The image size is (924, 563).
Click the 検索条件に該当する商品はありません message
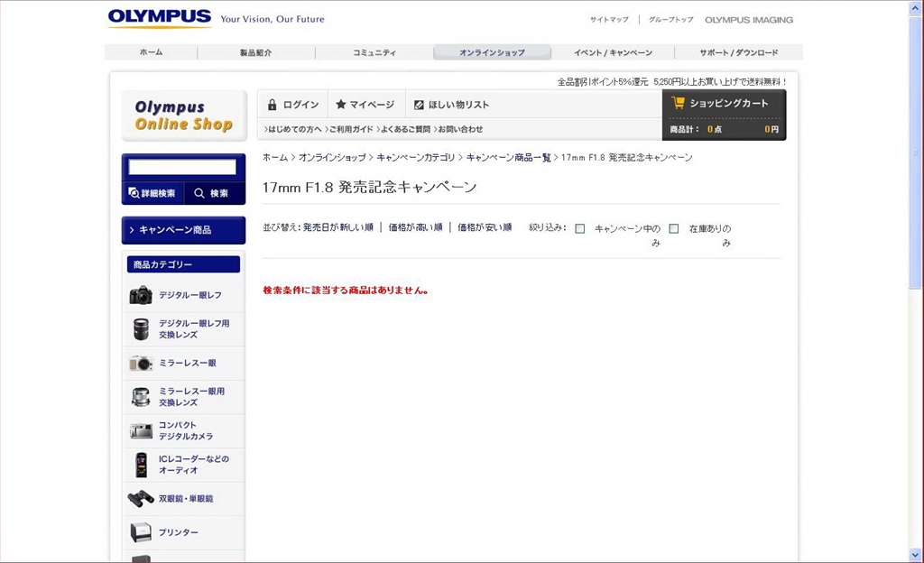[346, 291]
